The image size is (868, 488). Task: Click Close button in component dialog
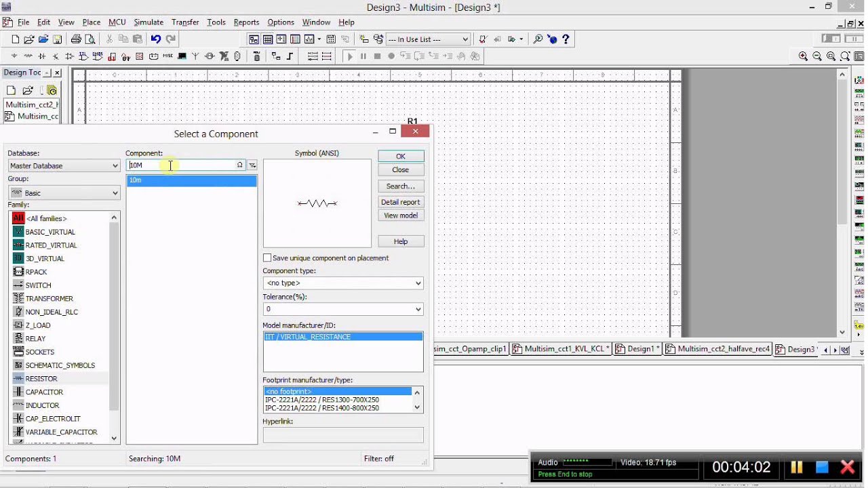click(x=401, y=169)
